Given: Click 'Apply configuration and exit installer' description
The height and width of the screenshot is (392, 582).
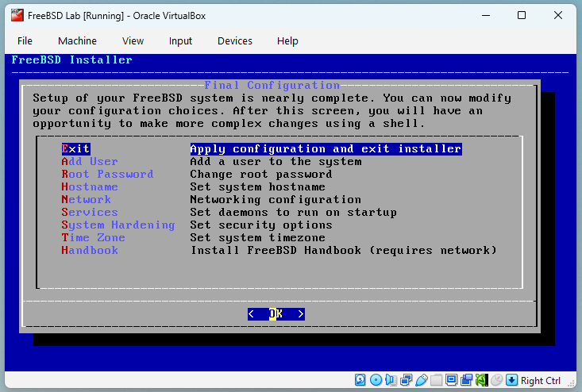Looking at the screenshot, I should point(326,148).
